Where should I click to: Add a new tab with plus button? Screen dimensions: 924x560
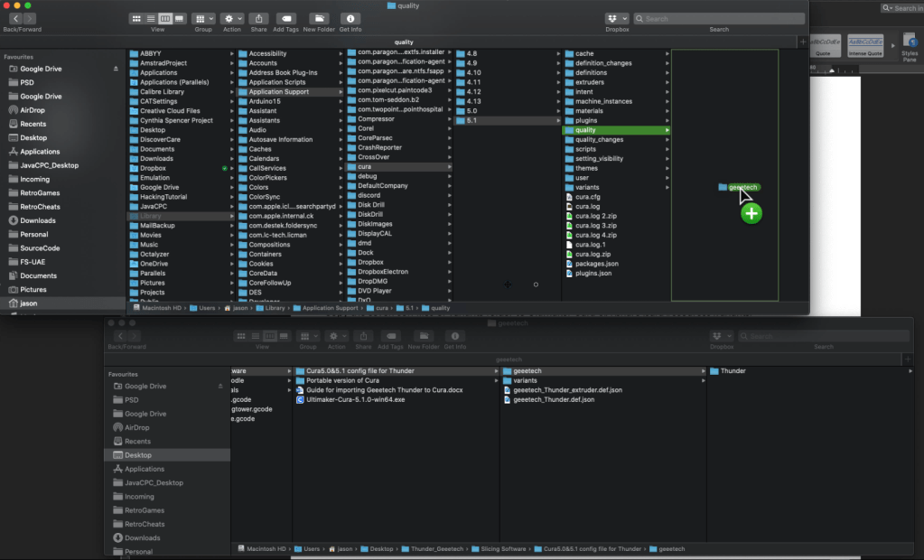(803, 42)
